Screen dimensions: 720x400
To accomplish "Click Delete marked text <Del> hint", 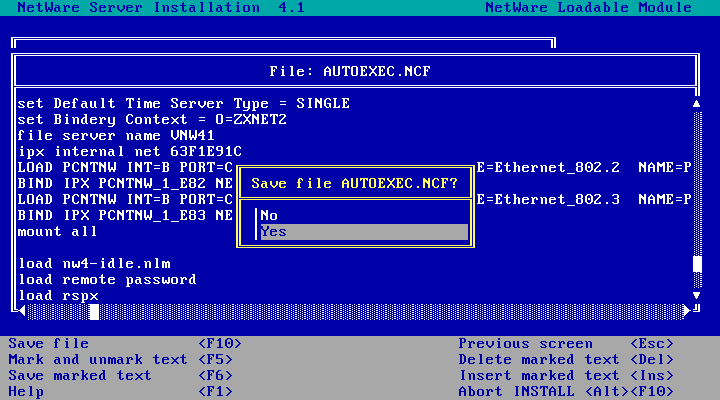I will click(x=566, y=360).
